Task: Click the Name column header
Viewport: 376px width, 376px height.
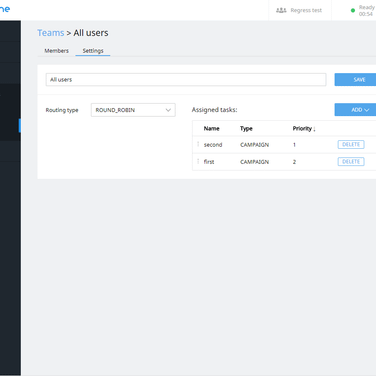Action: [211, 129]
